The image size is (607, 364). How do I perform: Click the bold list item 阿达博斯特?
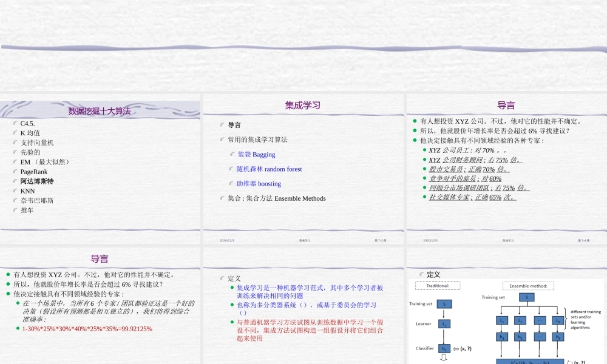tap(37, 181)
